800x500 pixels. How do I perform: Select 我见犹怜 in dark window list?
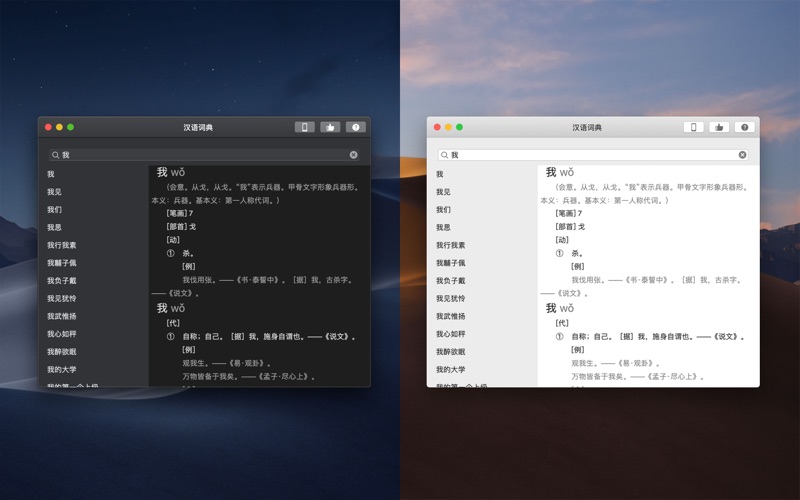62,298
